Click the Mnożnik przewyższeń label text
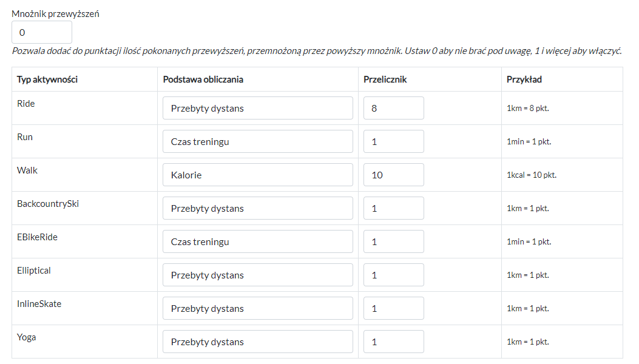 pyautogui.click(x=55, y=13)
